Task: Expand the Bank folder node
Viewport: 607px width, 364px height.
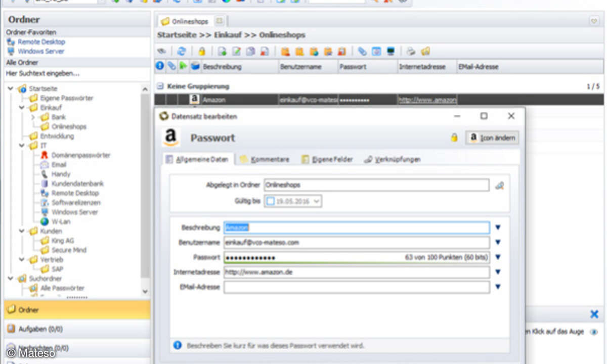Action: [33, 117]
